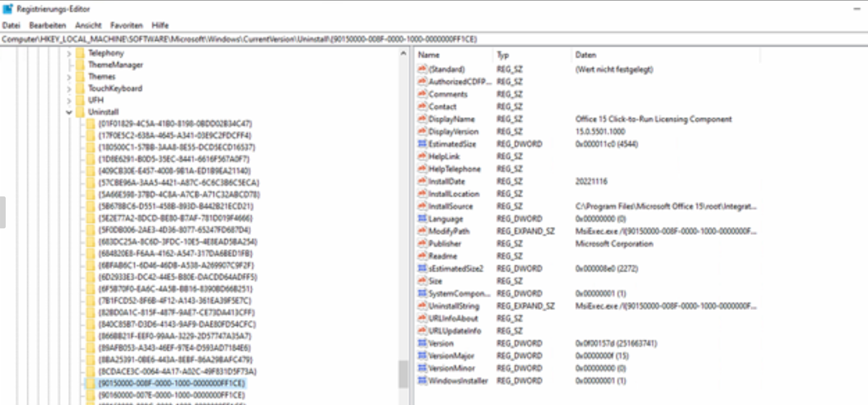868x405 pixels.
Task: Open the Datei menu
Action: [11, 26]
